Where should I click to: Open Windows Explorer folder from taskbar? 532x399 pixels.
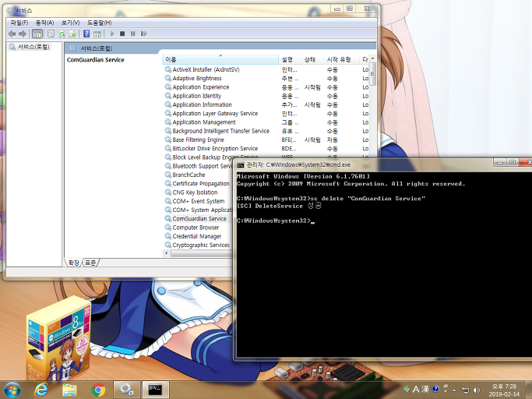click(x=69, y=390)
